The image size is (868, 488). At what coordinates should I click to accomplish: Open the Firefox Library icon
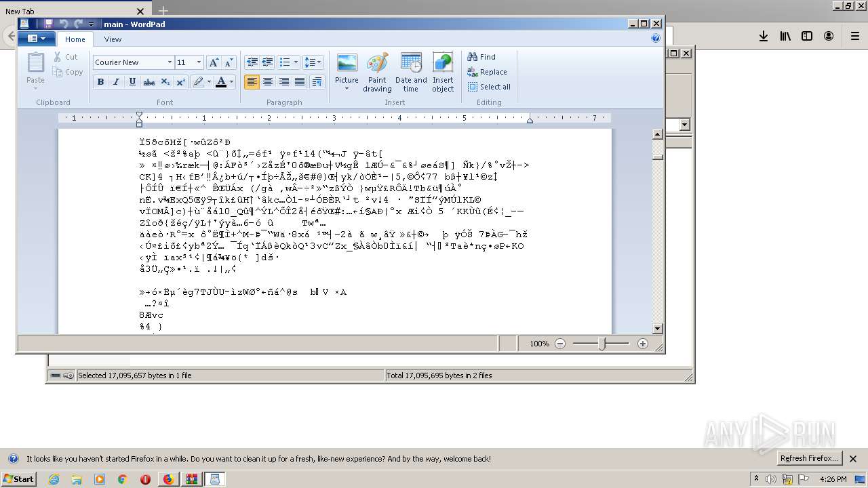pos(785,37)
